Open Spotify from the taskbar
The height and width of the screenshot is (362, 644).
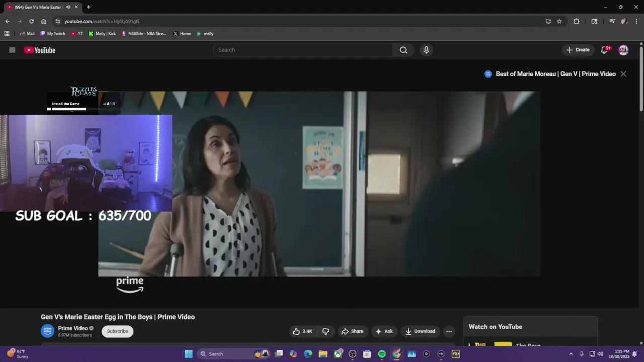tap(382, 354)
